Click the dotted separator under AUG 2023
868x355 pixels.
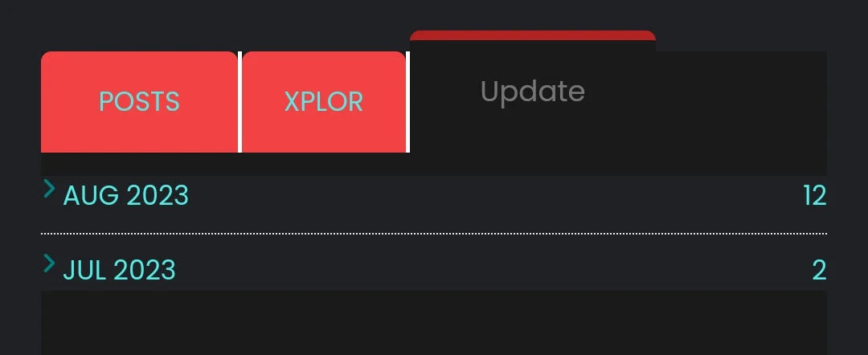[x=434, y=234]
